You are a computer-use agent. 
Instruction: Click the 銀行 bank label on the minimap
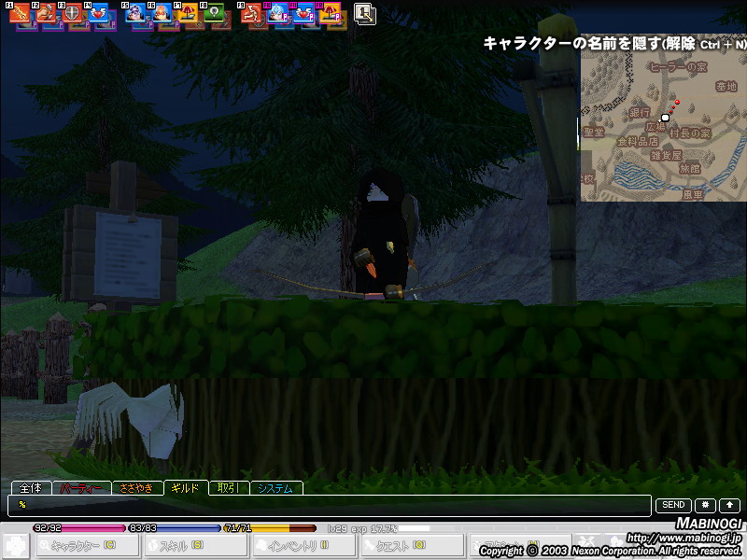pyautogui.click(x=640, y=113)
